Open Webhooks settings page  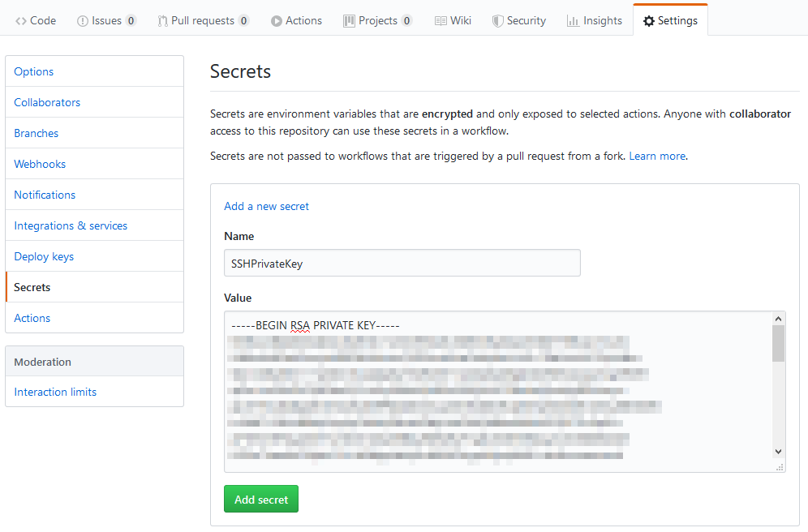click(x=94, y=164)
